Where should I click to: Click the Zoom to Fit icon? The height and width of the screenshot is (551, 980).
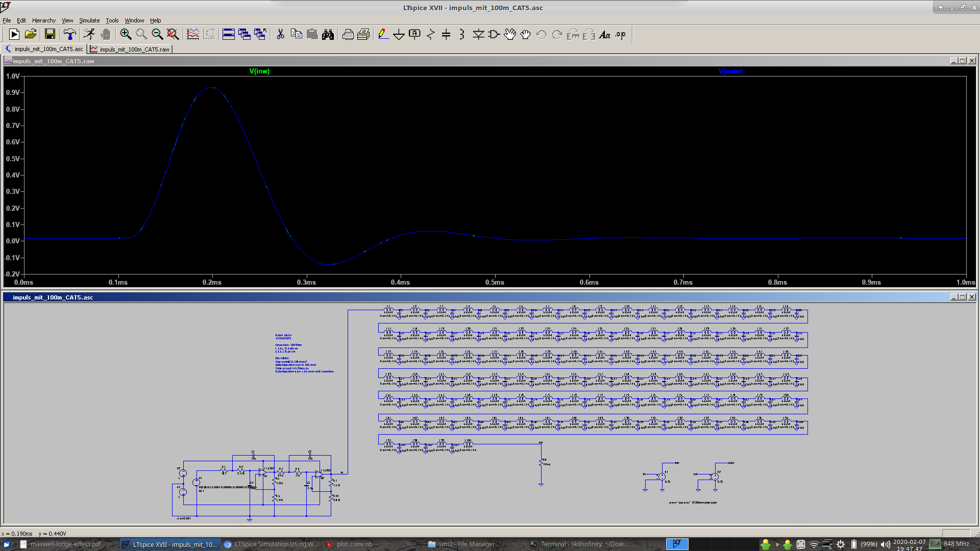coord(173,34)
